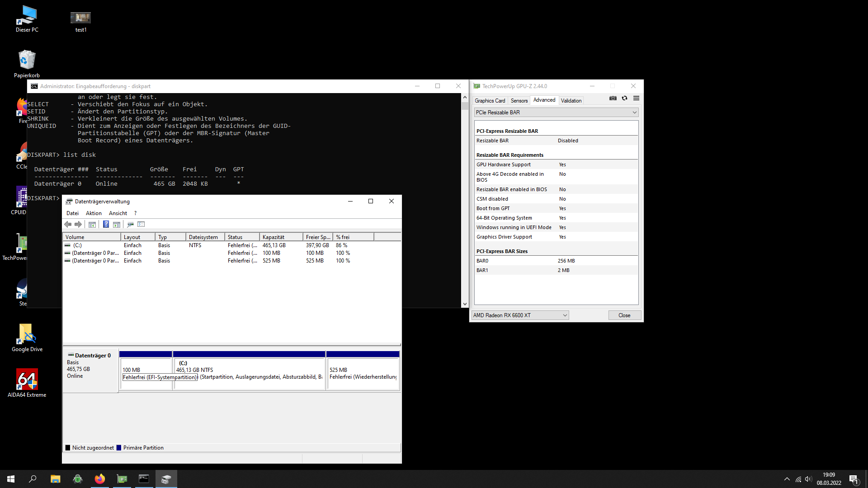Open Windows notification center icon
Image resolution: width=868 pixels, height=488 pixels.
point(853,479)
